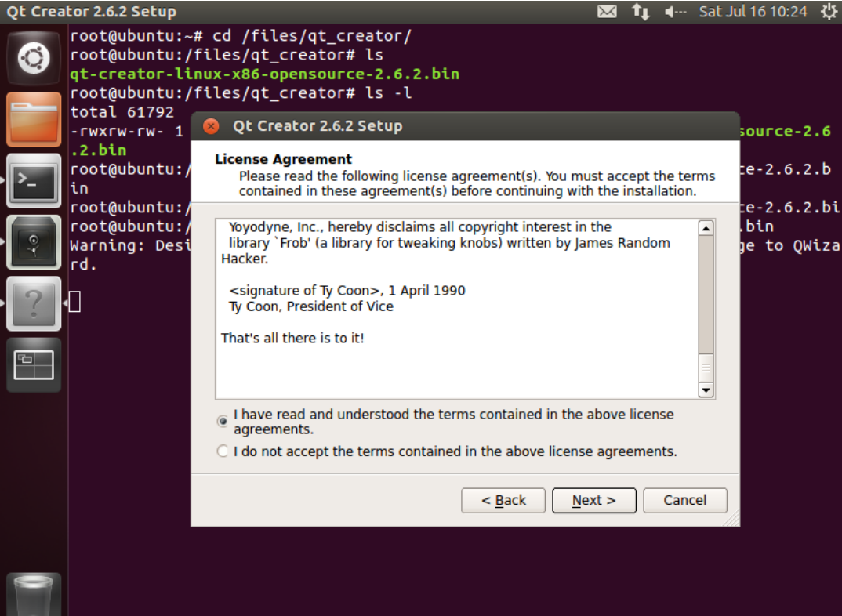Image resolution: width=842 pixels, height=616 pixels.
Task: Open the Workspace Switcher icon in launcher
Action: point(34,365)
